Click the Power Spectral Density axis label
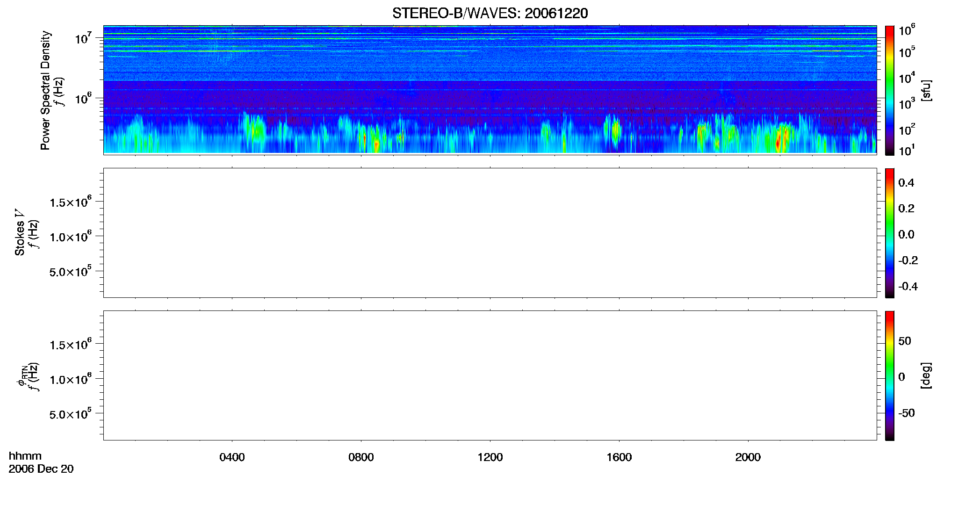The height and width of the screenshot is (505, 980). pos(45,90)
